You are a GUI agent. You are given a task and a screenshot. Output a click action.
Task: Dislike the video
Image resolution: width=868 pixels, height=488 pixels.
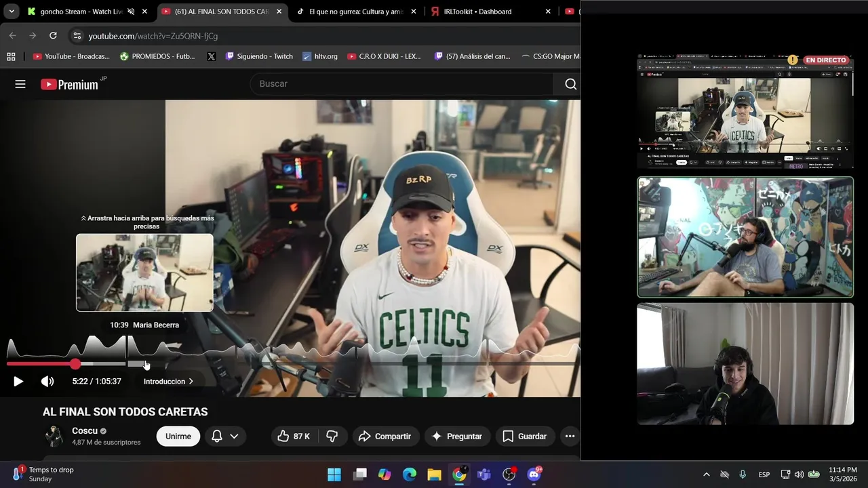click(x=332, y=436)
